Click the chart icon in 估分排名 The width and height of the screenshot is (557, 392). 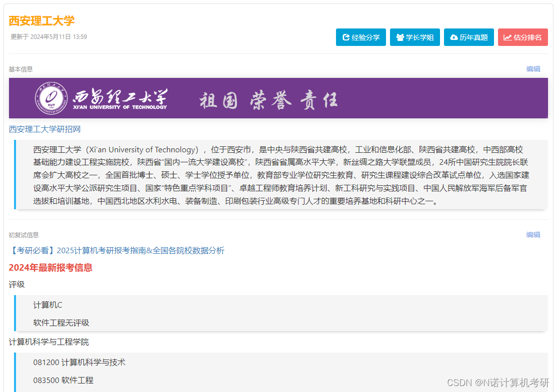click(507, 37)
